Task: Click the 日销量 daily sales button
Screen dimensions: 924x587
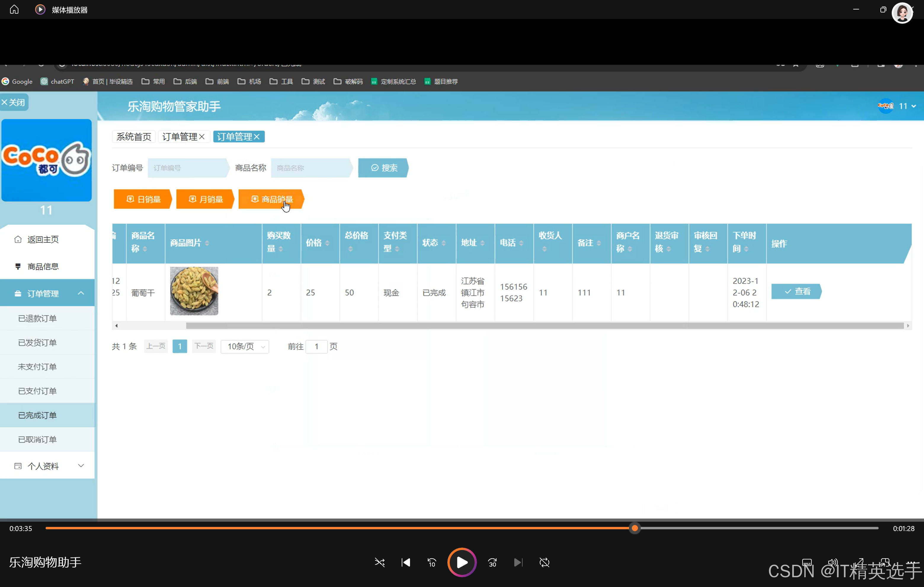Action: point(143,200)
